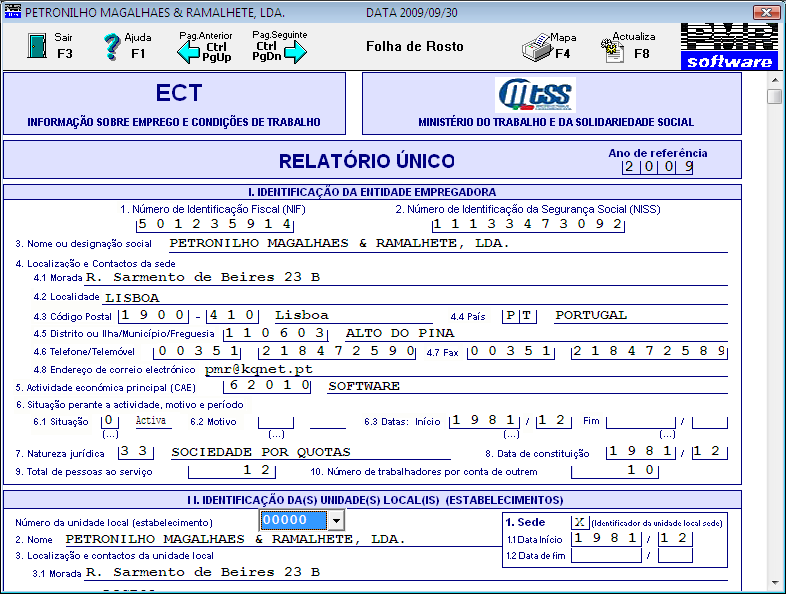
Task: Click the 3.1 Morada unidade local field
Action: click(406, 573)
